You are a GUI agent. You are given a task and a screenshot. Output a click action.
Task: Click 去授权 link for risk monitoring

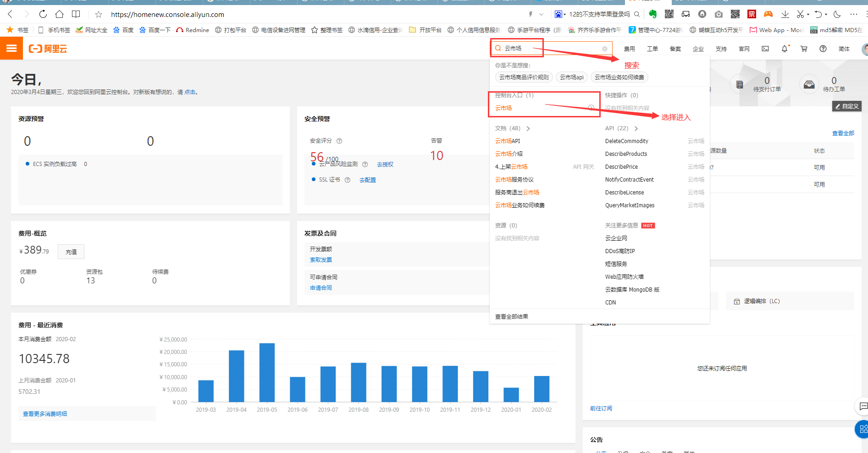pyautogui.click(x=385, y=165)
